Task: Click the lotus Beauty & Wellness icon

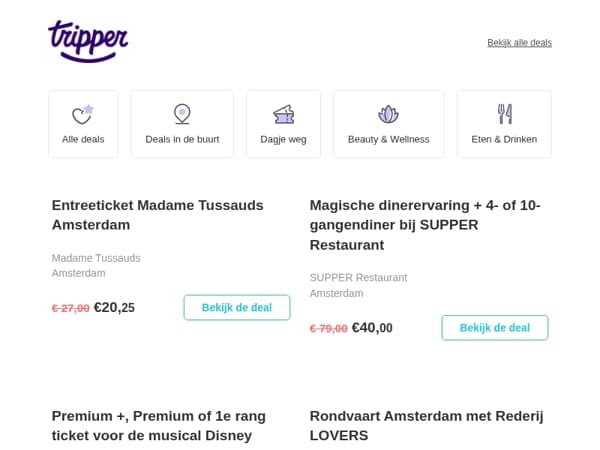Action: [388, 114]
